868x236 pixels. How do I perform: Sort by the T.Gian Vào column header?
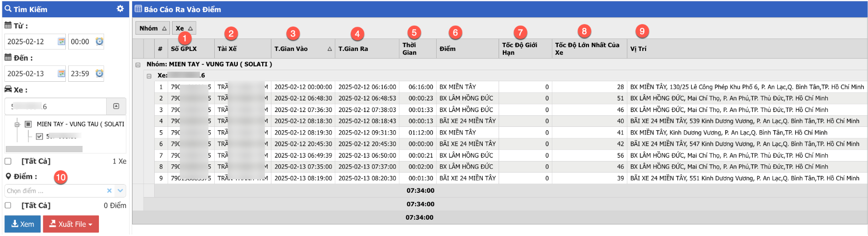point(303,49)
